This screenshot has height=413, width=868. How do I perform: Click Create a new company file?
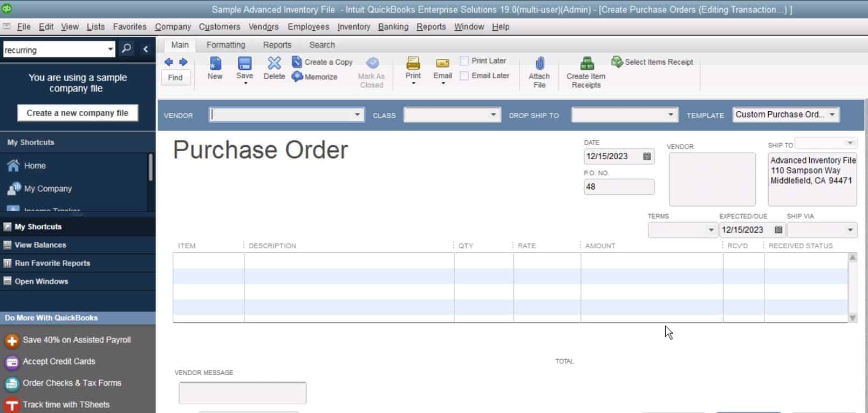click(x=78, y=113)
